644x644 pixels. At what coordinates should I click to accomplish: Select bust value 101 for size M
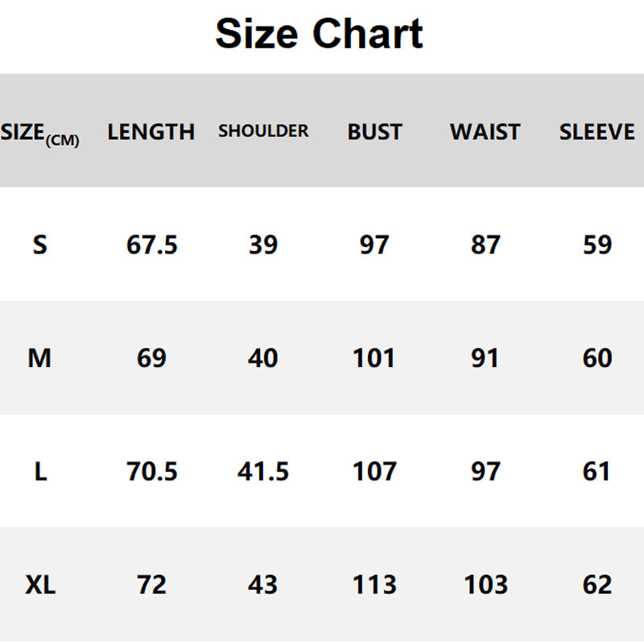(374, 358)
